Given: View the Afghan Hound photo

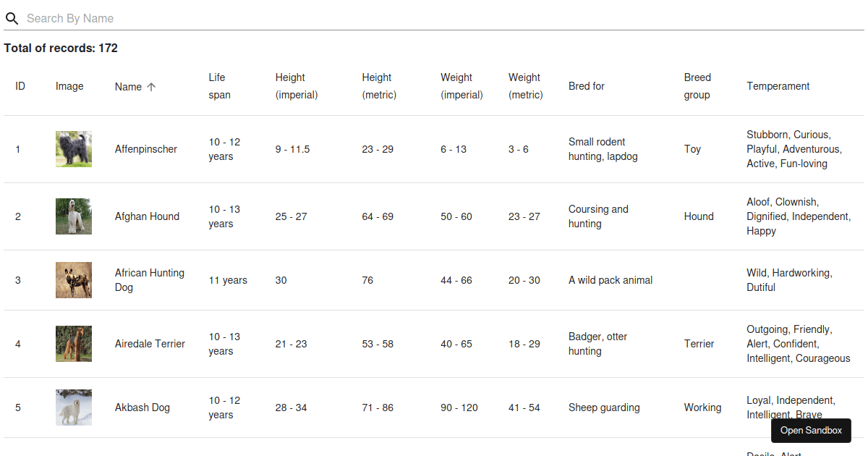Looking at the screenshot, I should pos(73,216).
